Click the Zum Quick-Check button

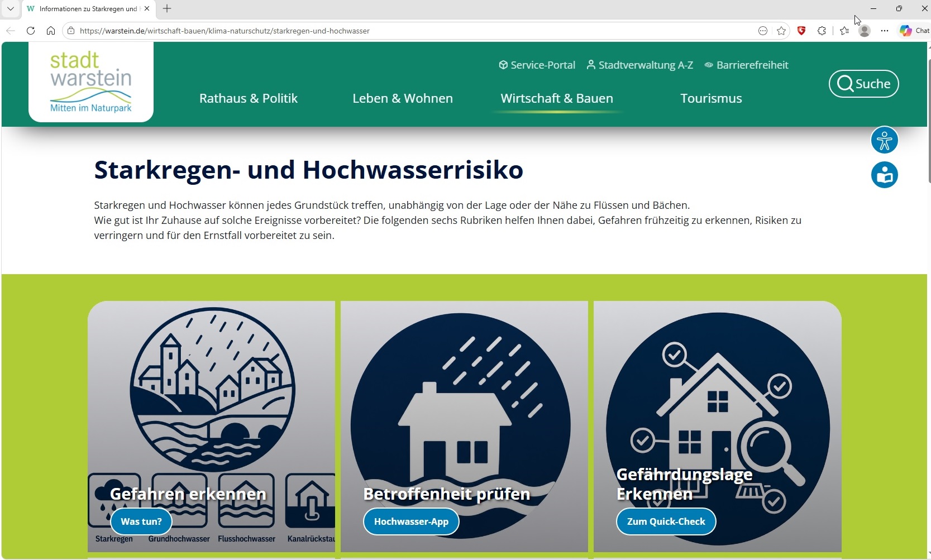pyautogui.click(x=666, y=521)
